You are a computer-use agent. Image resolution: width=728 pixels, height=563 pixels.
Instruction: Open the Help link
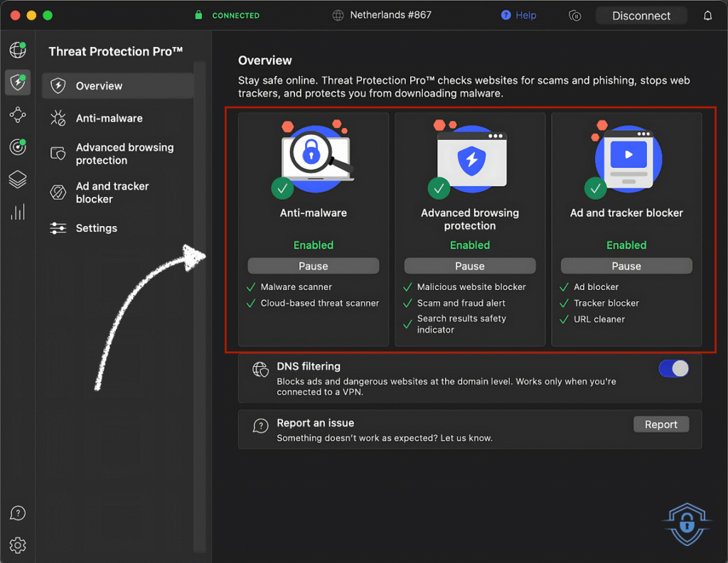[525, 16]
